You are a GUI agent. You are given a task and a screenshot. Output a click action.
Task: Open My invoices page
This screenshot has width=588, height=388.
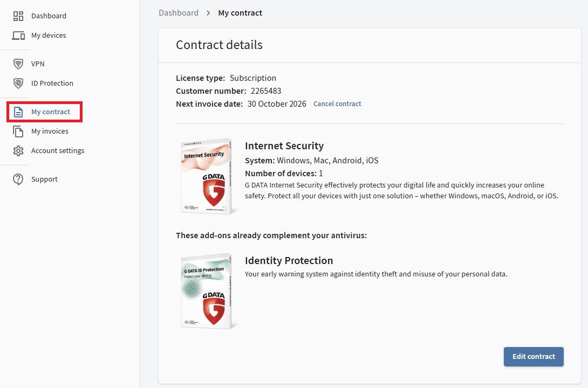pos(50,131)
